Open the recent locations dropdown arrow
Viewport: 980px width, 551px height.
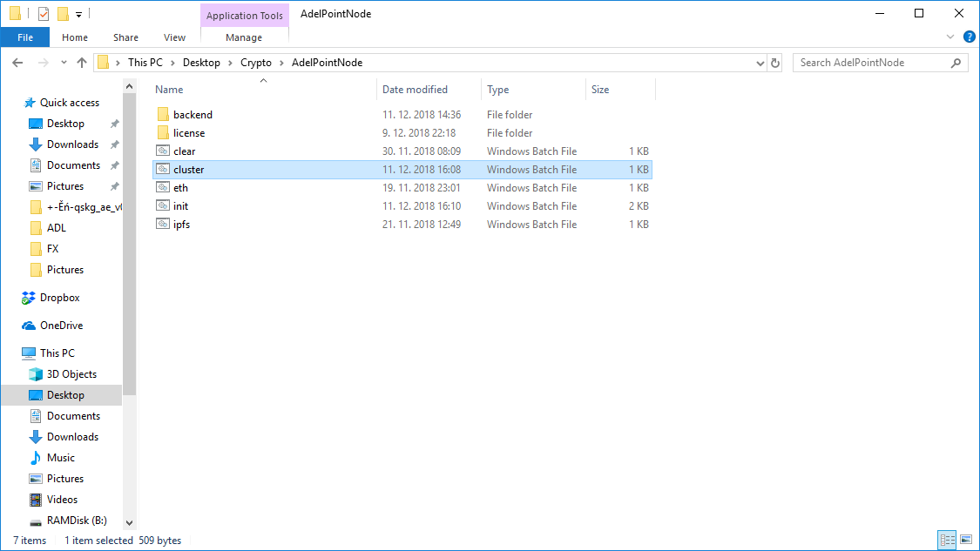point(64,63)
